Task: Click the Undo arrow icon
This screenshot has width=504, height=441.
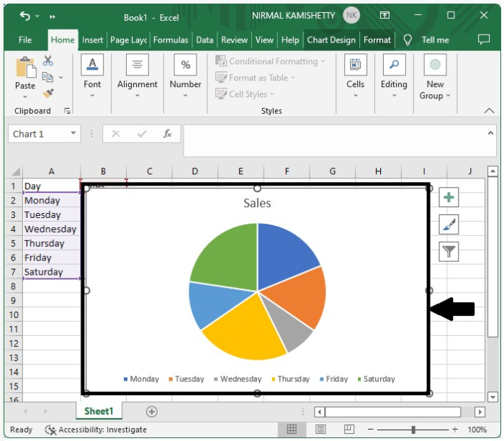Action: [24, 15]
